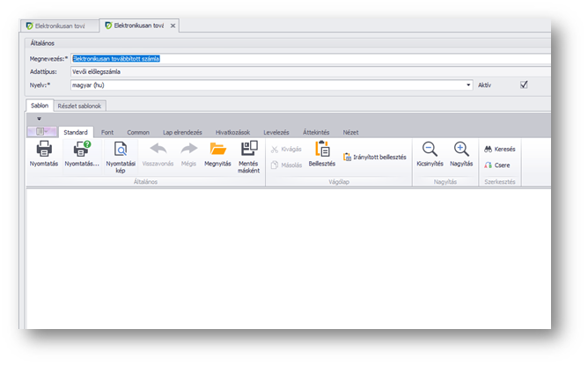Open Keresés search tool
This screenshot has width=588, height=366.
pyautogui.click(x=499, y=150)
